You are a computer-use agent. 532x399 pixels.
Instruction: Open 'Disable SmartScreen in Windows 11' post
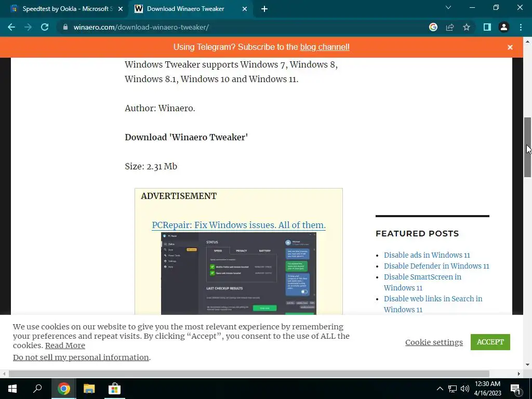(422, 282)
